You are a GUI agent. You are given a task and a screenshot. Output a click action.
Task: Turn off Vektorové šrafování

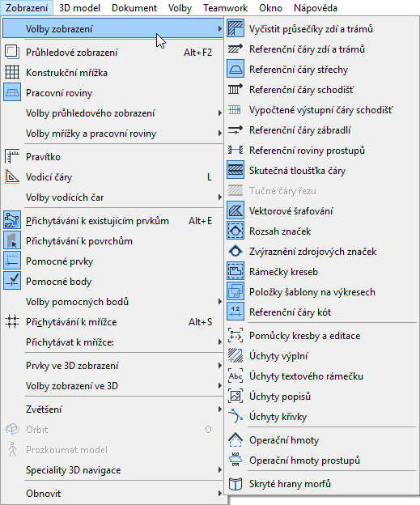click(321, 211)
